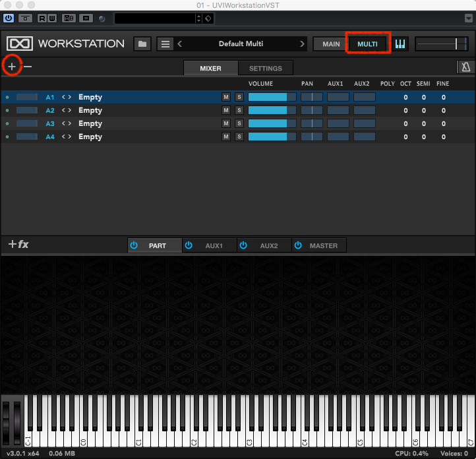This screenshot has width=476, height=459.
Task: Mute part A3
Action: 226,123
